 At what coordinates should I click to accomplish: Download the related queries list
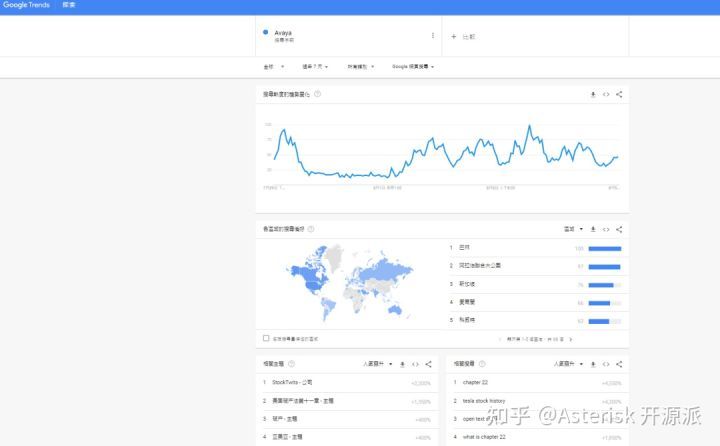coord(593,364)
